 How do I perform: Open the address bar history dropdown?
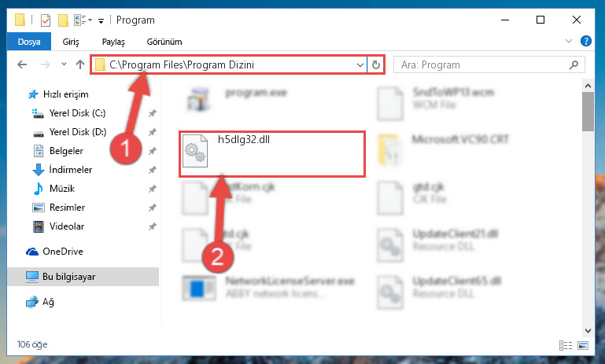tap(360, 64)
